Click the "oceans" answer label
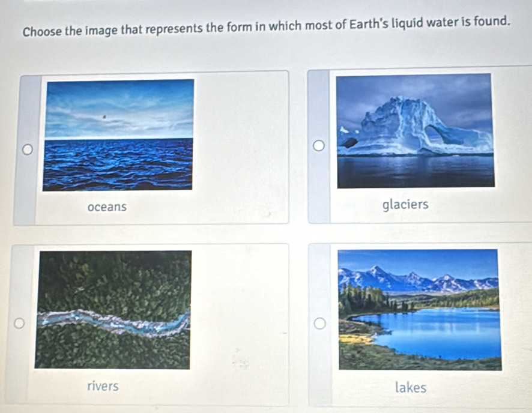 point(107,207)
